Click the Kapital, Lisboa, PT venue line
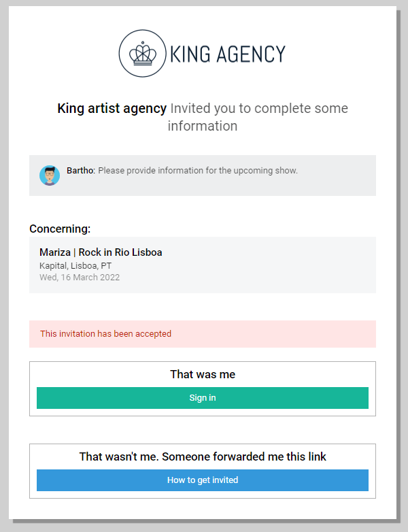This screenshot has height=532, width=408. [75, 266]
